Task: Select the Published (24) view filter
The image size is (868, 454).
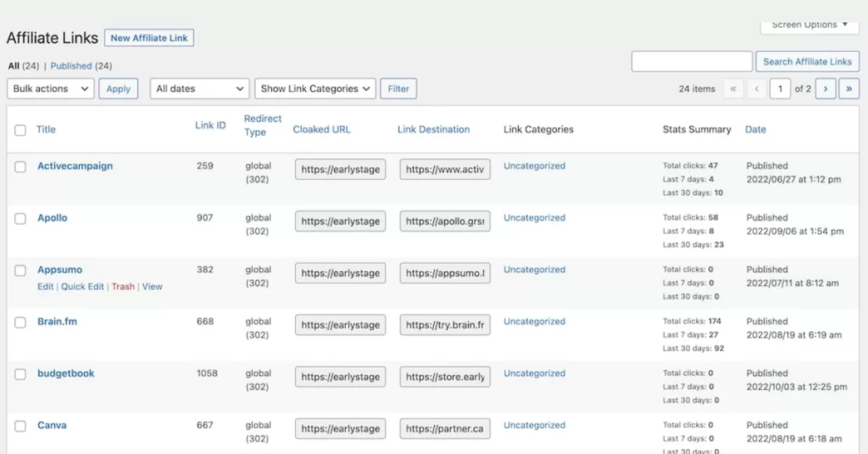Action: point(81,66)
